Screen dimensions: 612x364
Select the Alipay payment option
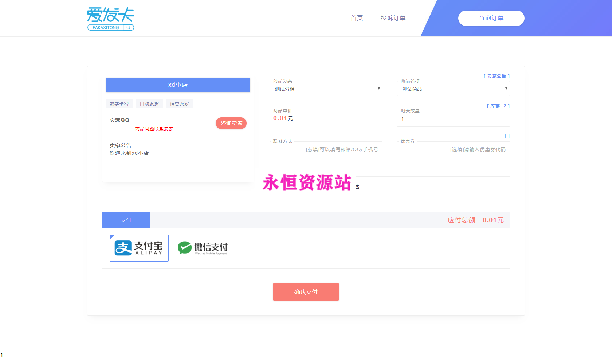coord(139,248)
